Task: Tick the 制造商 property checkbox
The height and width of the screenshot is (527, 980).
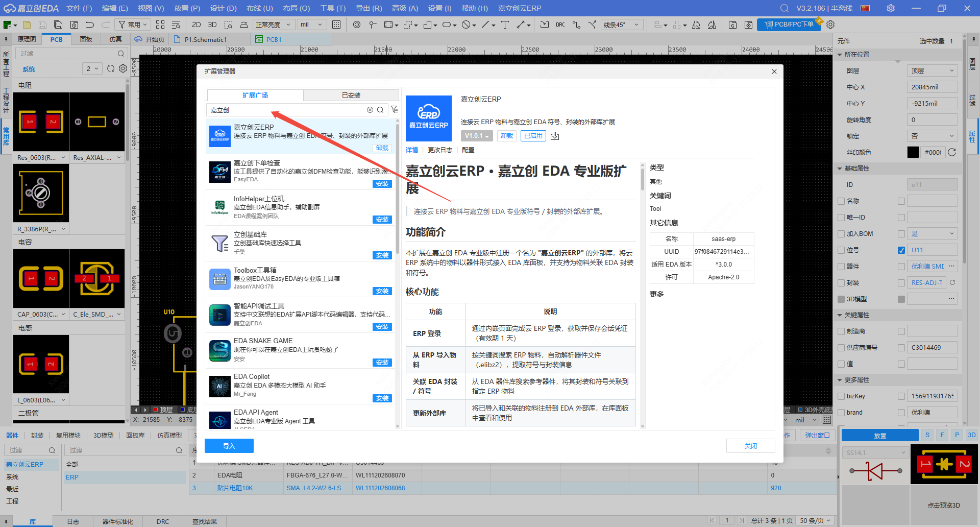Action: coord(841,331)
